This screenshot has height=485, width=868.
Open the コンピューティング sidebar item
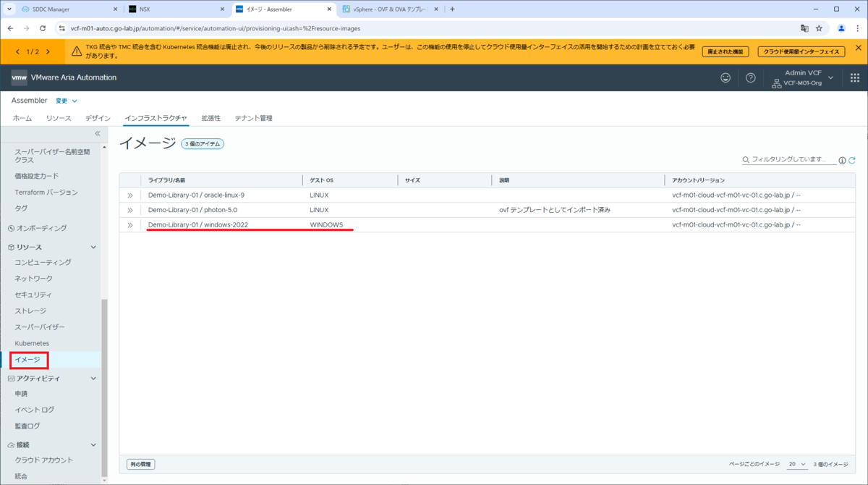(x=43, y=262)
